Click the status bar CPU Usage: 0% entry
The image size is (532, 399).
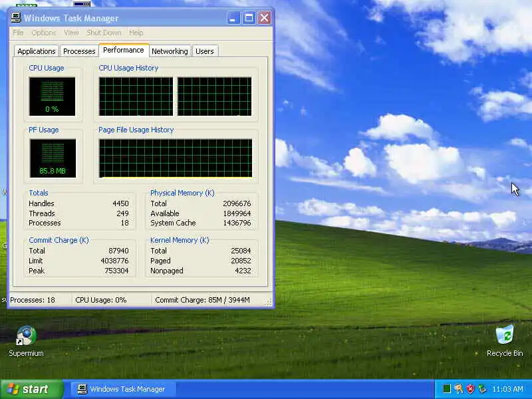(112, 300)
